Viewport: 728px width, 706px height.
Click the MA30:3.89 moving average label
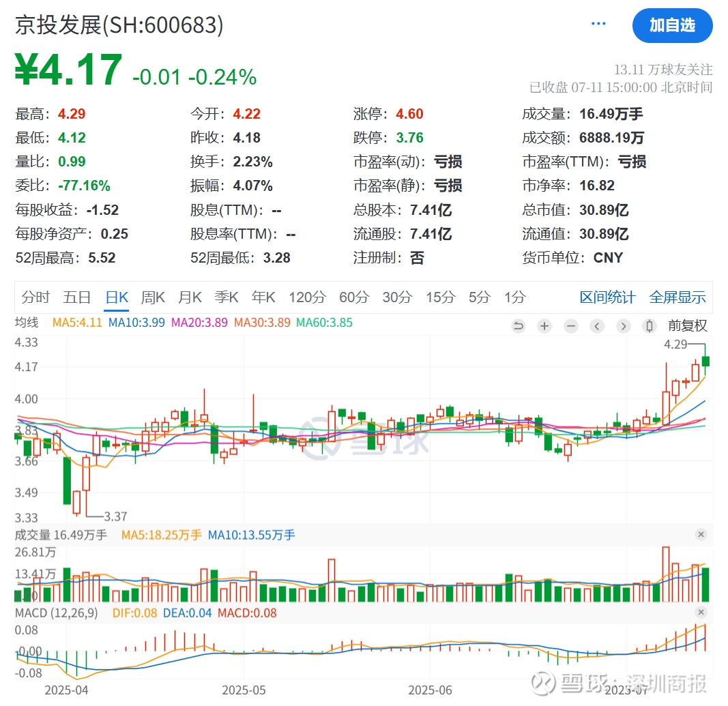point(262,323)
